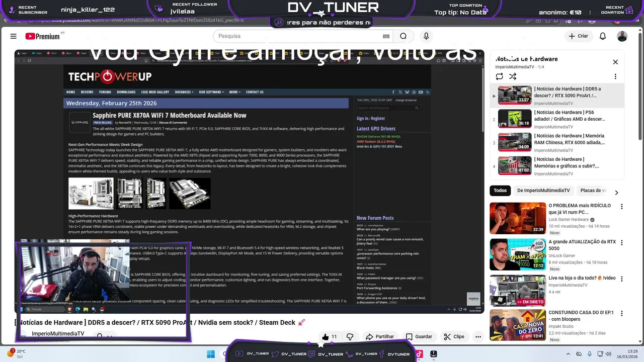Open options for the RTX 5050 video
This screenshot has width=644, height=362.
622,243
